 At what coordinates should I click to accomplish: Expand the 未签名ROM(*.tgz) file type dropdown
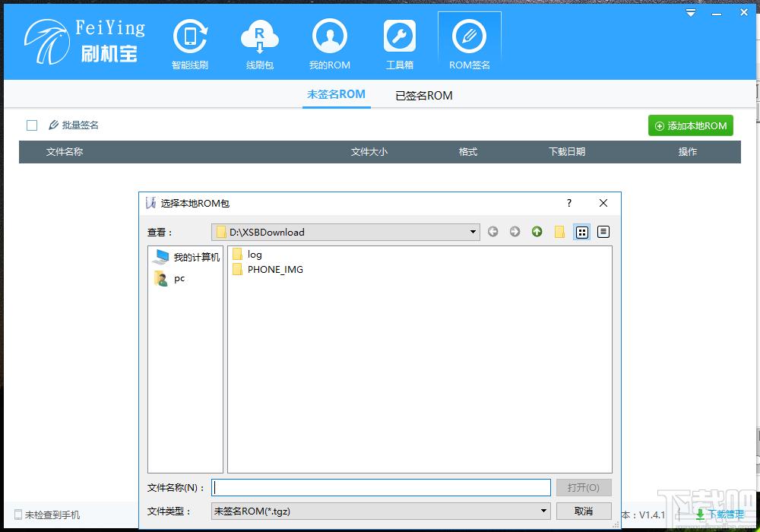[x=543, y=511]
